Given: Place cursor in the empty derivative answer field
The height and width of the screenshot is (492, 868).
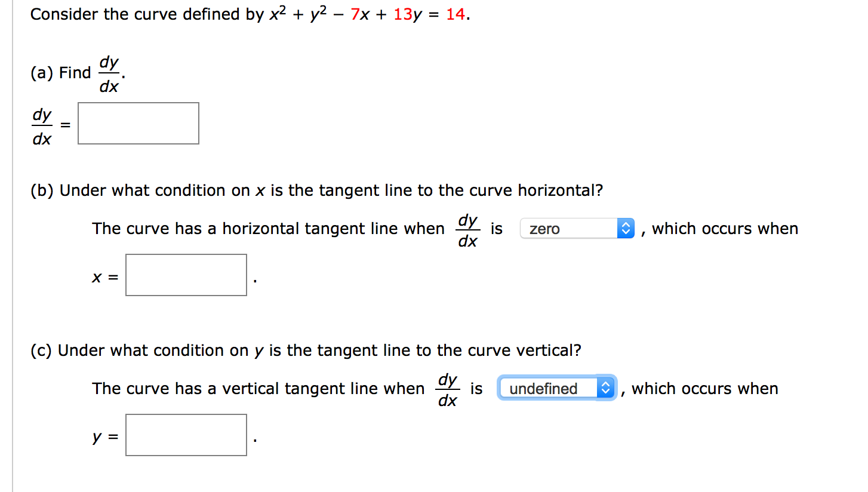Looking at the screenshot, I should pyautogui.click(x=138, y=123).
